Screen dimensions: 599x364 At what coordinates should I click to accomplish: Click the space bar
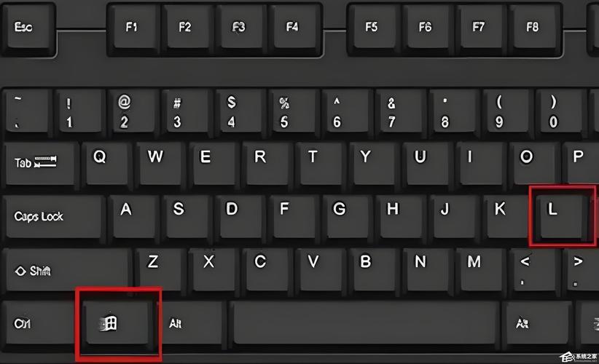tap(365, 323)
